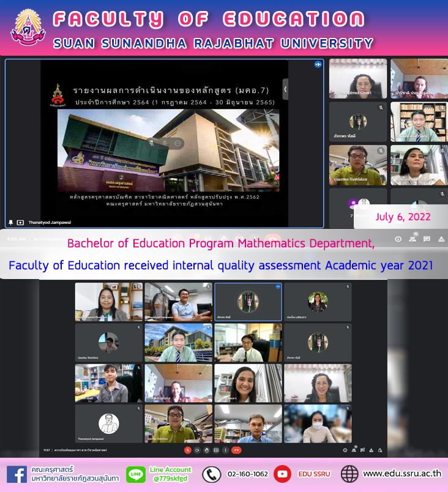Click the phone icon beside 02-160-1062
Screen dimensions: 448x492
(211, 474)
